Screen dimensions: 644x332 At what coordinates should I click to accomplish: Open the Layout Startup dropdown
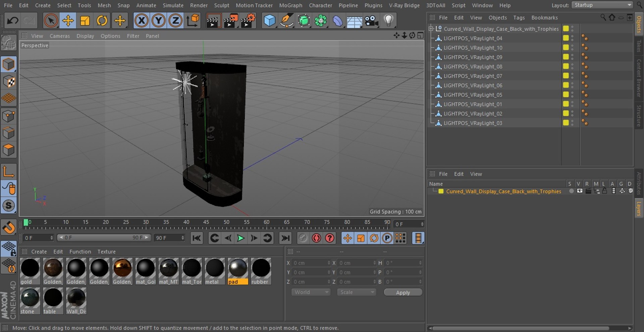pos(602,5)
